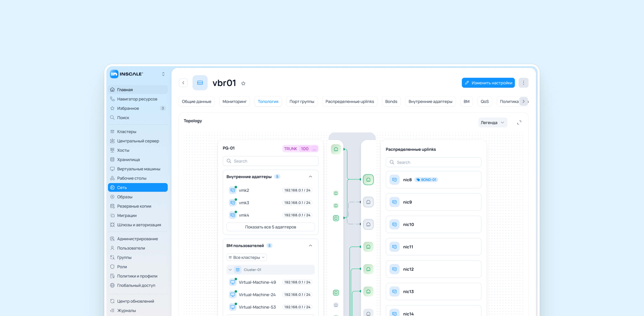
Task: Open the Все кластеры filter dropdown
Action: [x=246, y=257]
